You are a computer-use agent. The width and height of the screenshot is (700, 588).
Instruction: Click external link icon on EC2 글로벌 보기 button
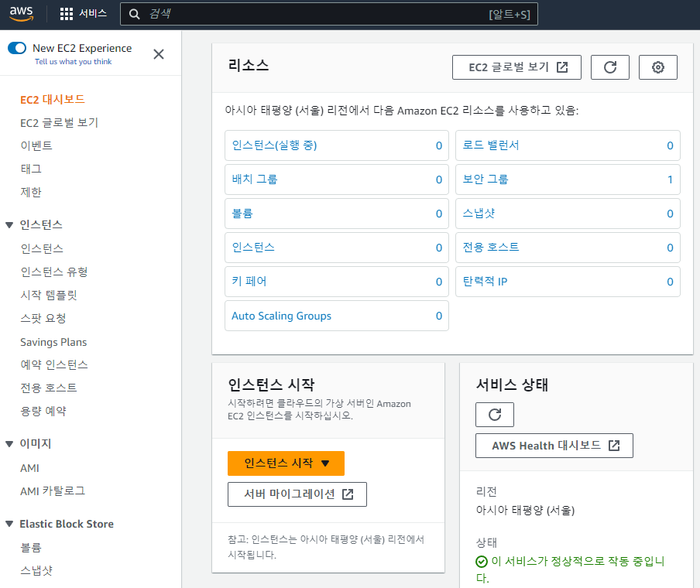pos(562,67)
